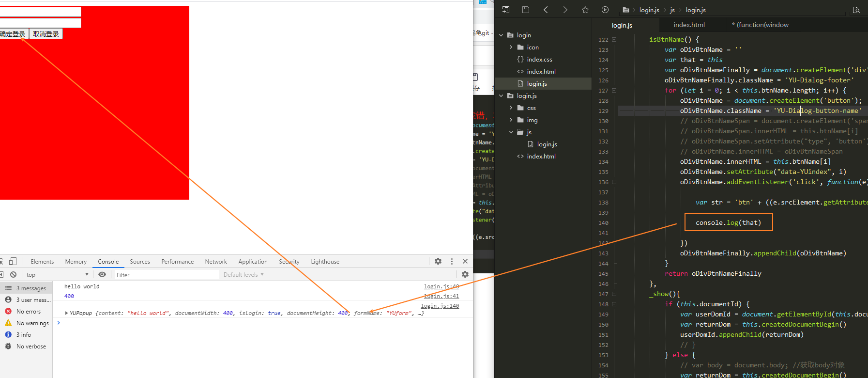Select '3 user messages' filter row

(x=26, y=299)
